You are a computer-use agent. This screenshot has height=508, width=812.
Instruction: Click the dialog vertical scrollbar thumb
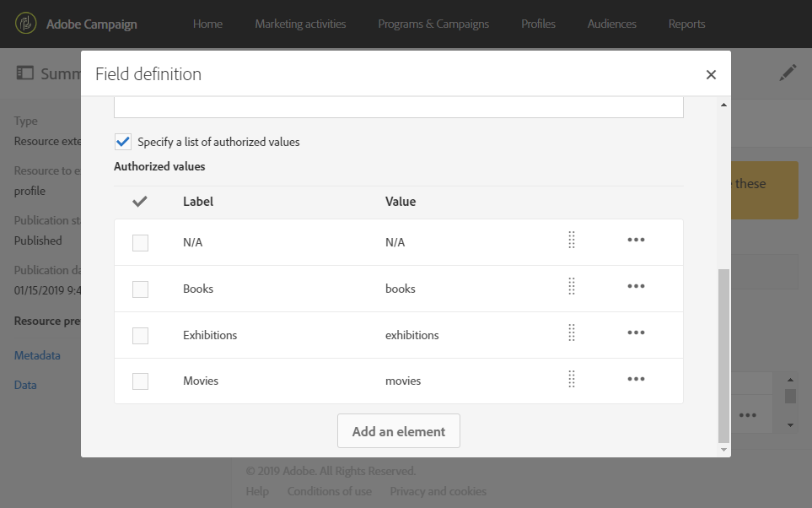(x=723, y=354)
